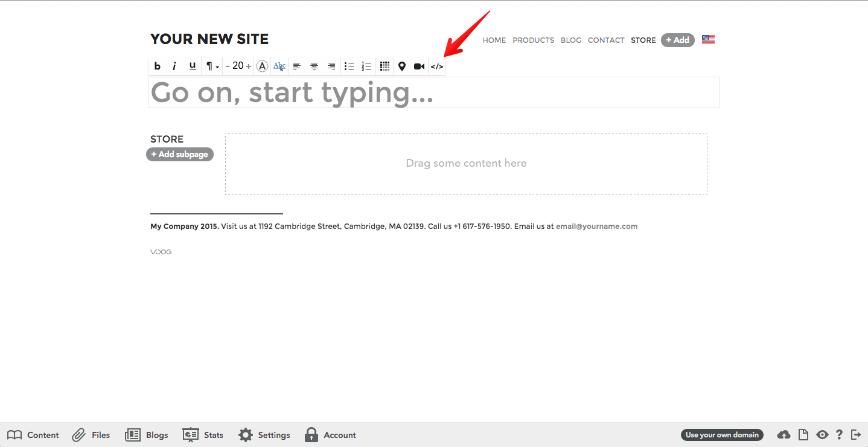This screenshot has height=447, width=868.
Task: Open the PRODUCTS menu page
Action: (534, 40)
